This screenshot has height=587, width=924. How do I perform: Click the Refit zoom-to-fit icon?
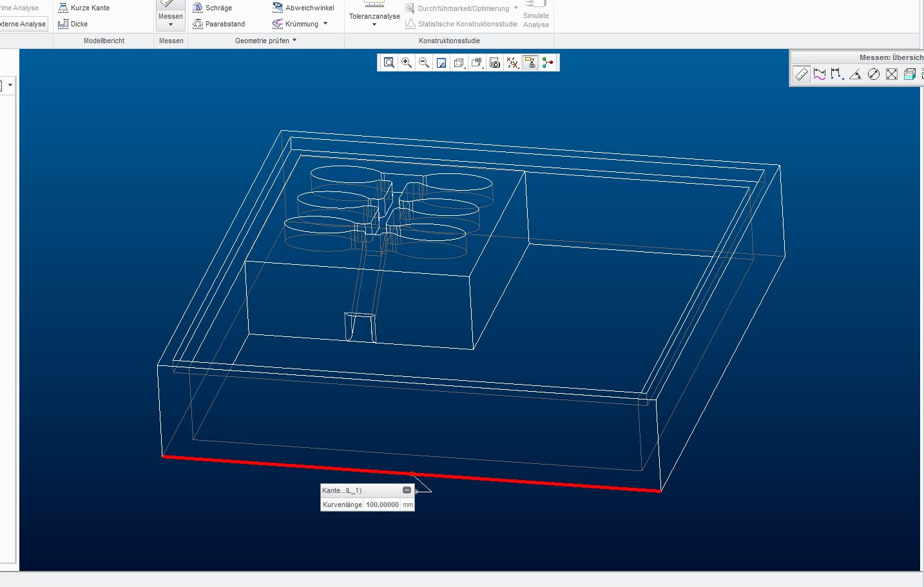[389, 63]
